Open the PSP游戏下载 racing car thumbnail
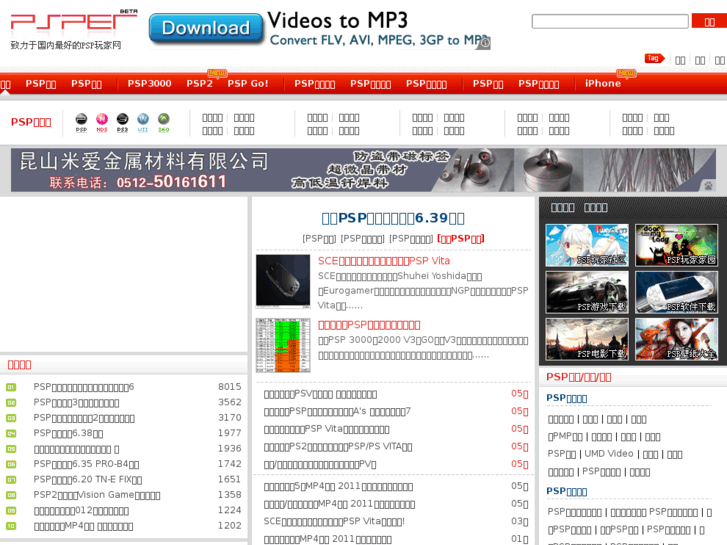The image size is (727, 545). [587, 292]
